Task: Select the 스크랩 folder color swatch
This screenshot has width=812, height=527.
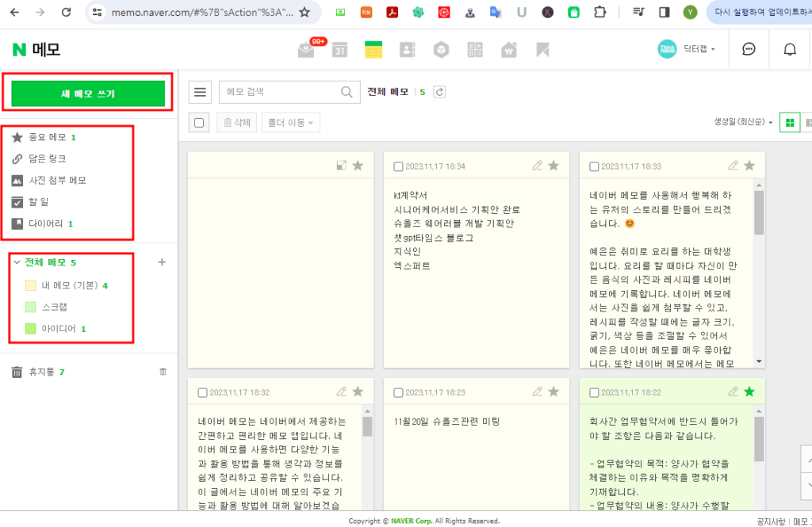Action: click(x=31, y=307)
